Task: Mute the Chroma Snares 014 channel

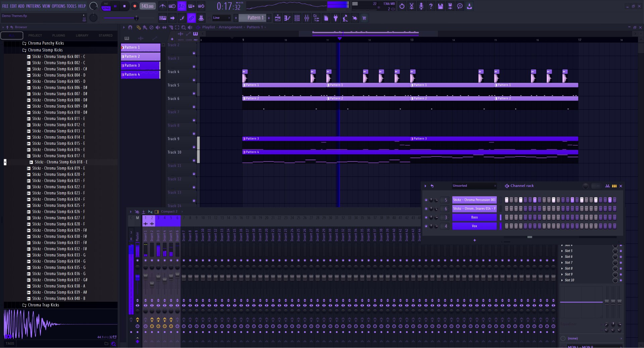Action: coord(426,209)
